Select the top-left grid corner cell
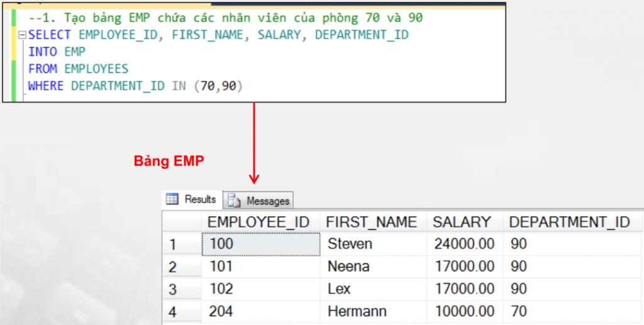The height and width of the screenshot is (325, 644). pyautogui.click(x=182, y=222)
